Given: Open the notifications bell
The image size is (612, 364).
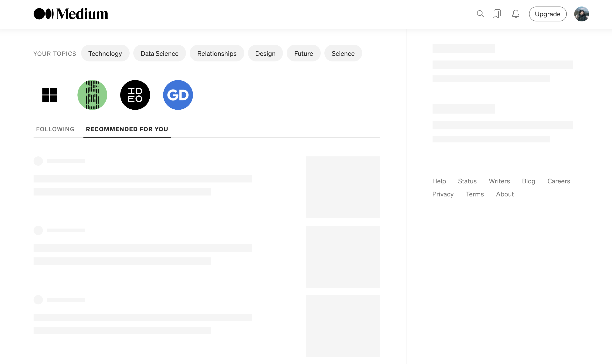Looking at the screenshot, I should coord(516,14).
